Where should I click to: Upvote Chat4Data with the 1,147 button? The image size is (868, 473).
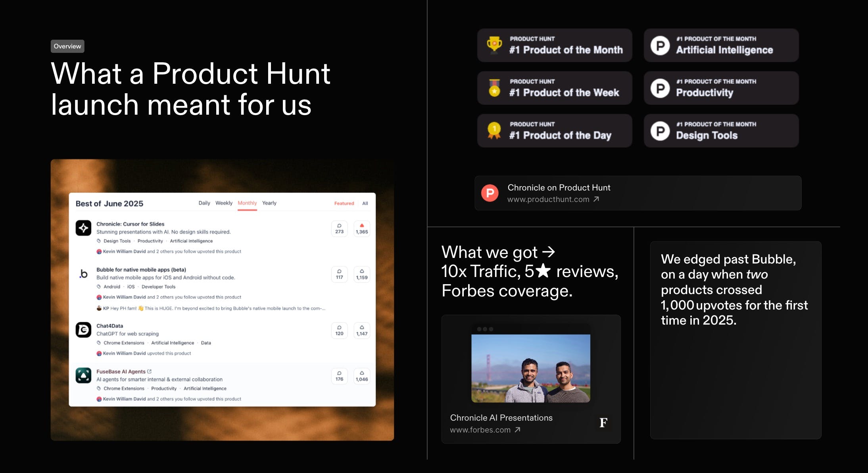(362, 331)
